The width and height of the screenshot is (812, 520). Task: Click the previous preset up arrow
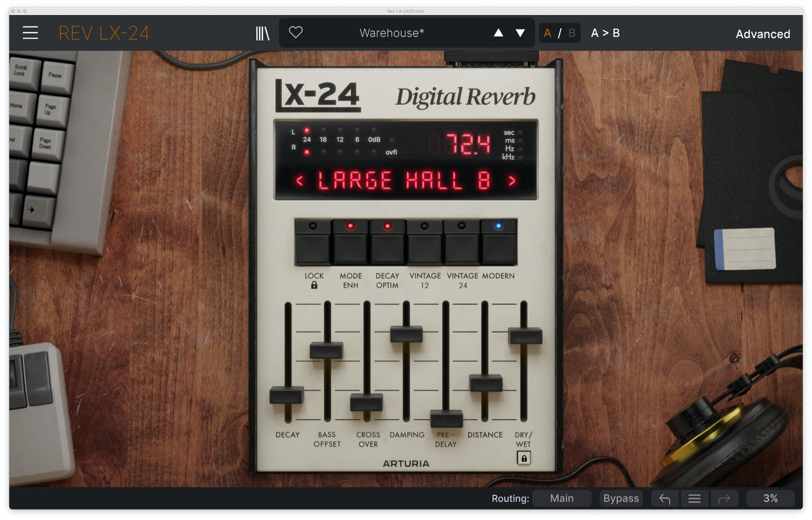click(x=498, y=33)
